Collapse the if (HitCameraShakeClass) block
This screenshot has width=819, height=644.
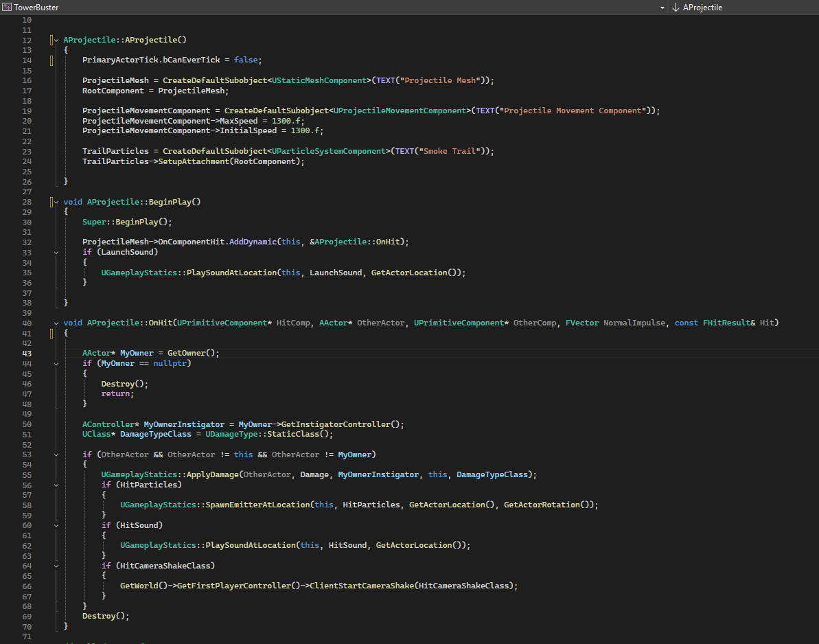pos(57,566)
